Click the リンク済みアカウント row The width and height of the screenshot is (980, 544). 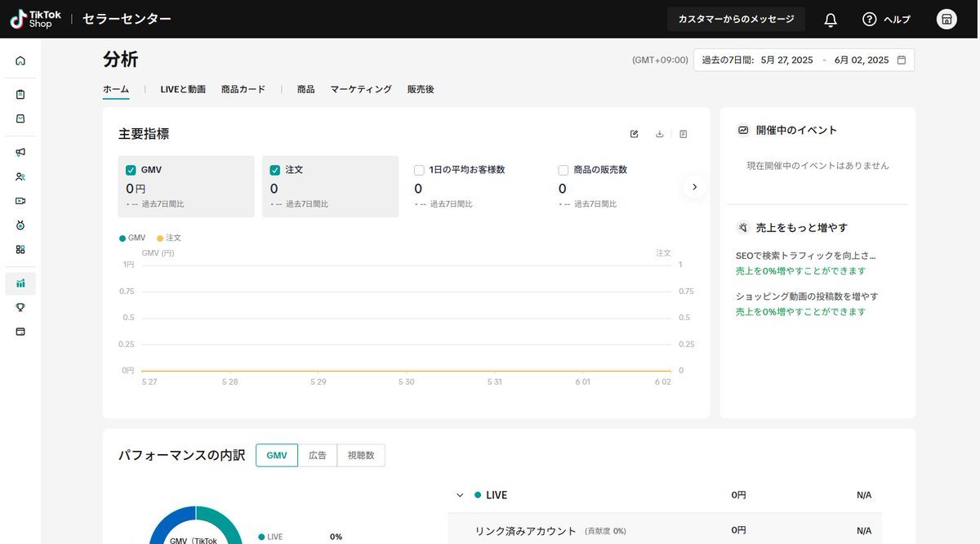coord(665,531)
